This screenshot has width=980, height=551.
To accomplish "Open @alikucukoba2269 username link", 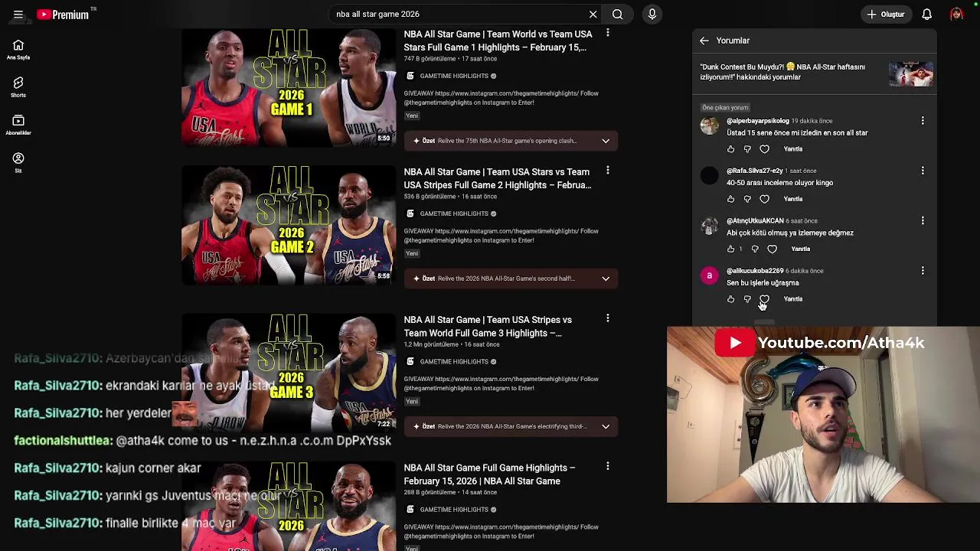I will (x=755, y=271).
